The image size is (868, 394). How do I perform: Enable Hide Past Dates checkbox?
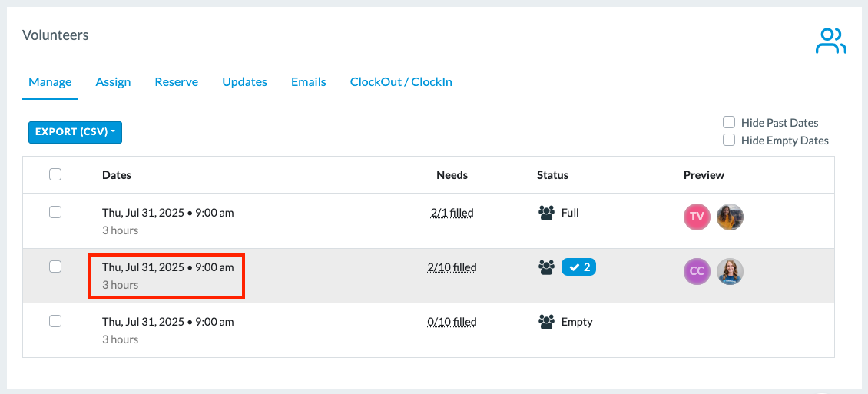point(729,122)
